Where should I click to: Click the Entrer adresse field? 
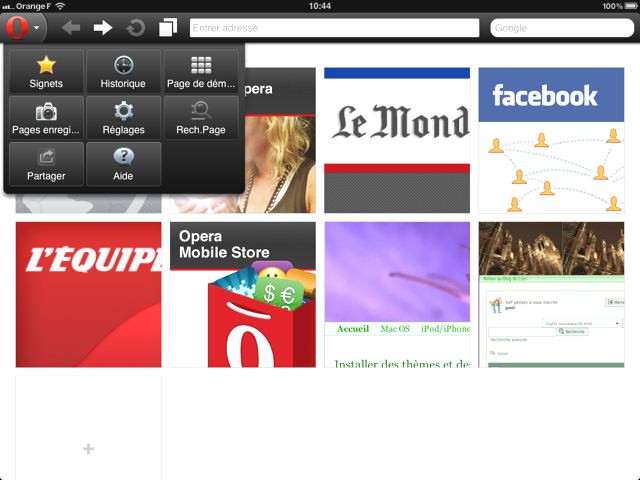[x=333, y=28]
